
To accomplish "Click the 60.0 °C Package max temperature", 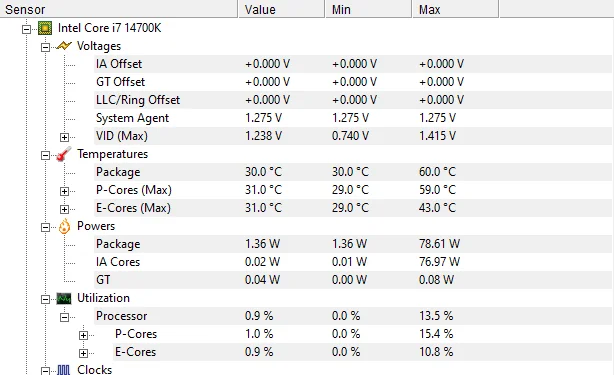I will (x=437, y=172).
